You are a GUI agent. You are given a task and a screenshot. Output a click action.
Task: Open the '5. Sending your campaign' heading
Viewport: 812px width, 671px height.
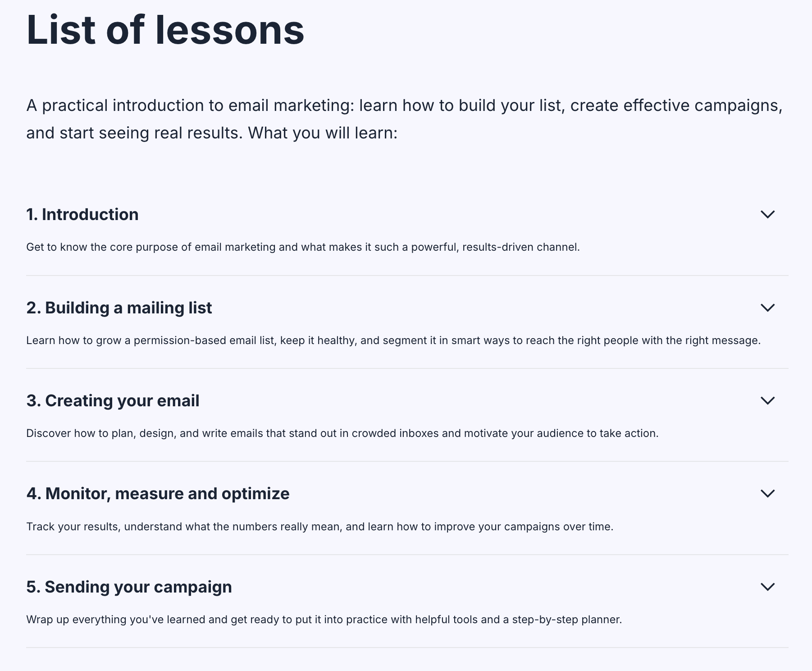129,587
